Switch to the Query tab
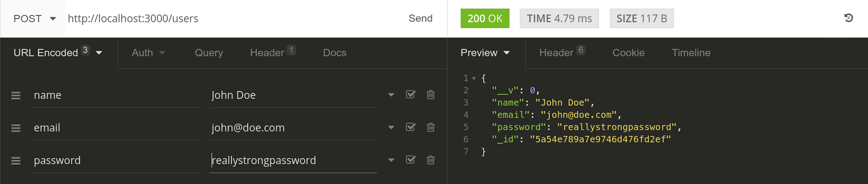Viewport: 868px width, 184px height. [x=209, y=53]
